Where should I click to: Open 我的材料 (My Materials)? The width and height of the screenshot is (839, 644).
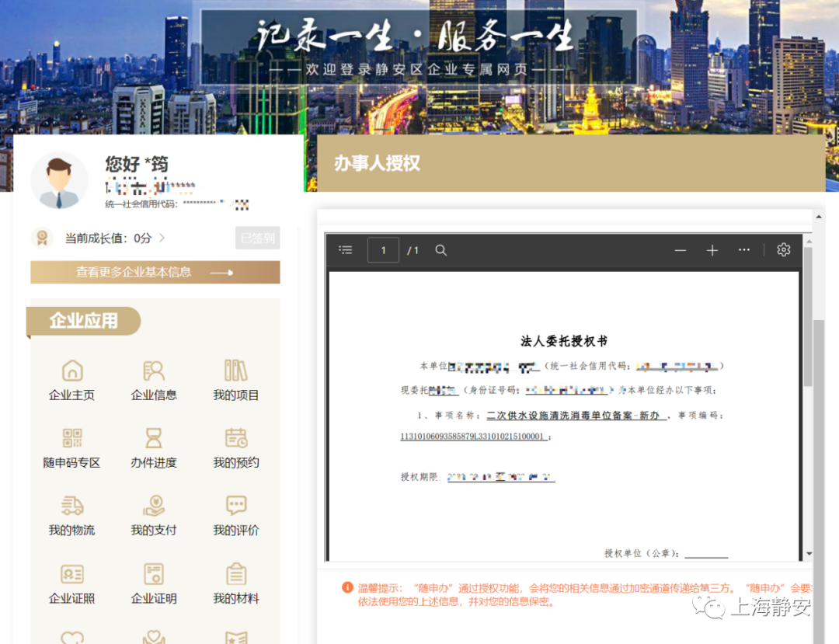coord(235,585)
